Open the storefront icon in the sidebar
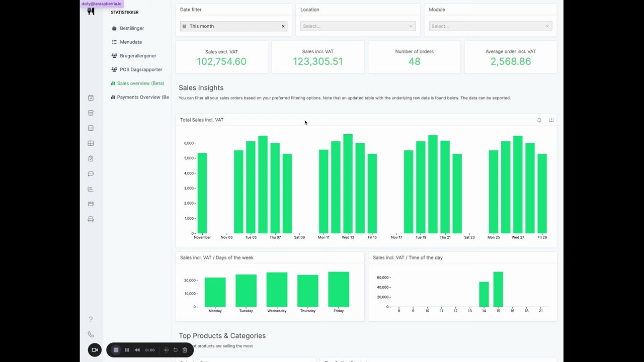The width and height of the screenshot is (644, 362). tap(91, 204)
